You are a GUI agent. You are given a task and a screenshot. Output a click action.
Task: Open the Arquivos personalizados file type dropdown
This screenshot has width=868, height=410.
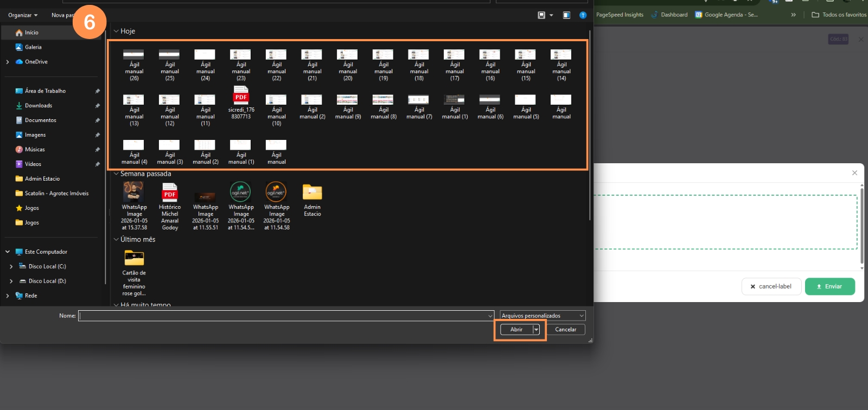[x=542, y=316]
